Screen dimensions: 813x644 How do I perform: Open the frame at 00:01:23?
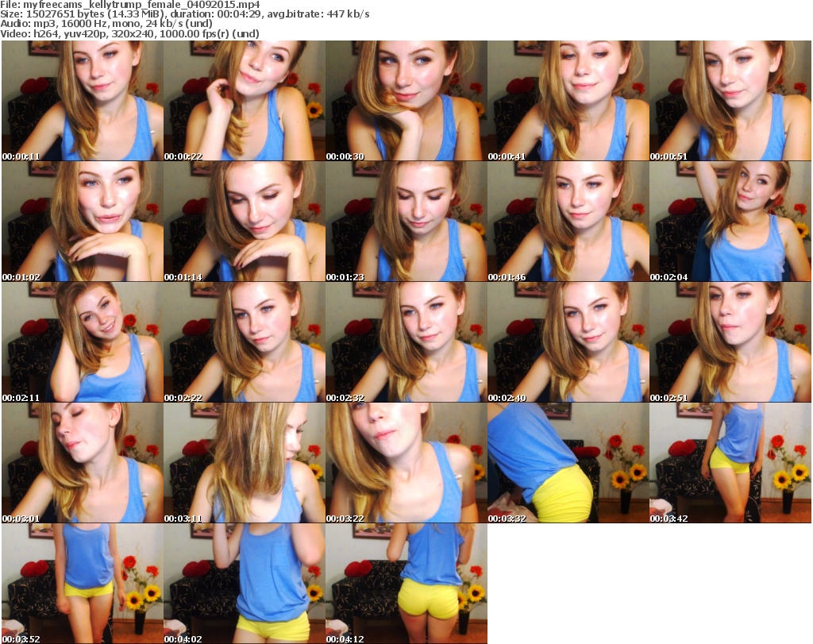406,222
